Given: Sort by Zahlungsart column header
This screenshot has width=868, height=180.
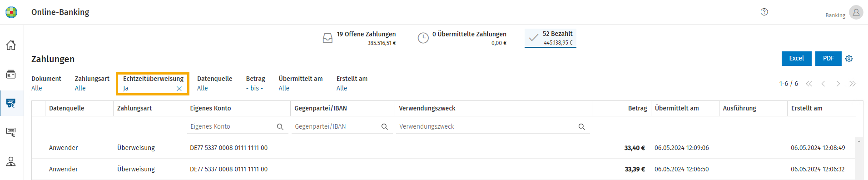Looking at the screenshot, I should 149,109.
